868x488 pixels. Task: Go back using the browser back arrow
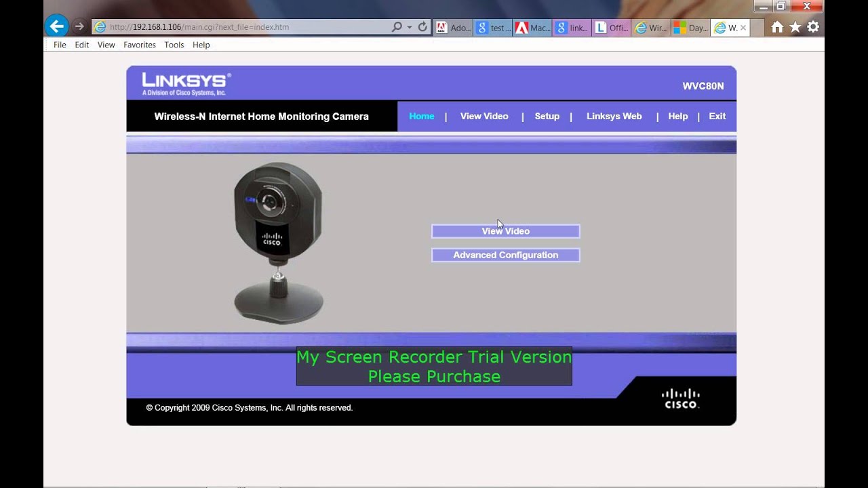(x=56, y=27)
